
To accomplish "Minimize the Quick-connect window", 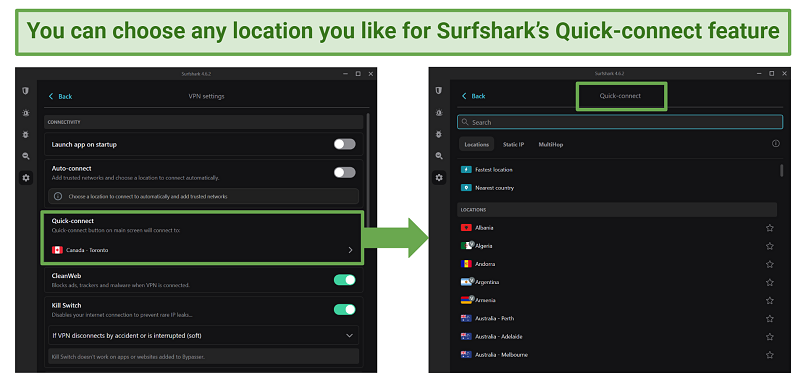I will [x=759, y=74].
